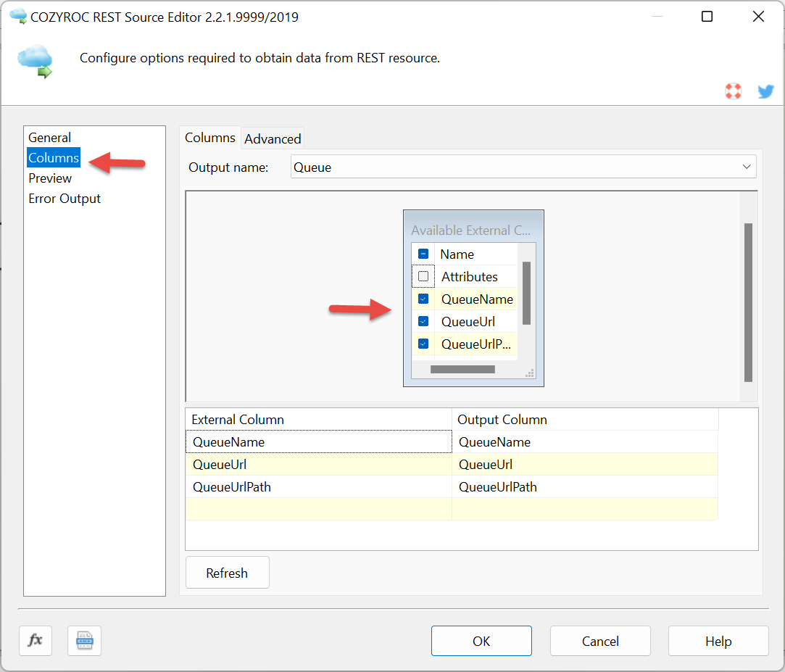Click the vertical scrollbar in Available External Columns

[526, 294]
